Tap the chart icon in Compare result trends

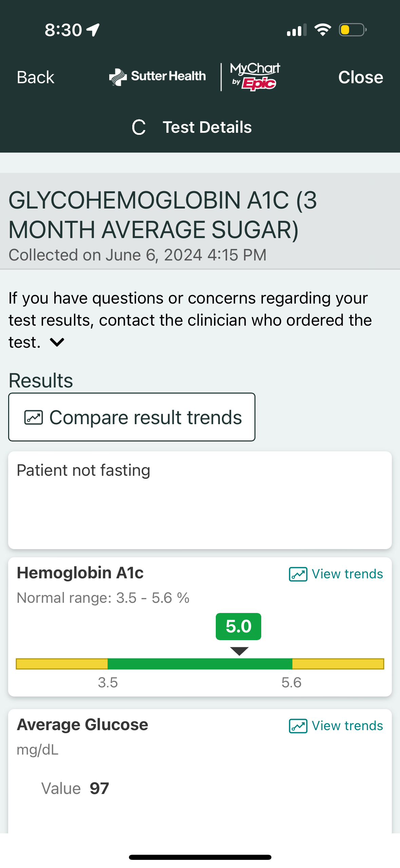(34, 417)
